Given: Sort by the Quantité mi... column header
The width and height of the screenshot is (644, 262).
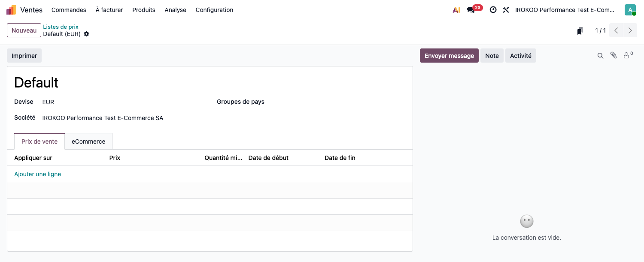Looking at the screenshot, I should [223, 158].
